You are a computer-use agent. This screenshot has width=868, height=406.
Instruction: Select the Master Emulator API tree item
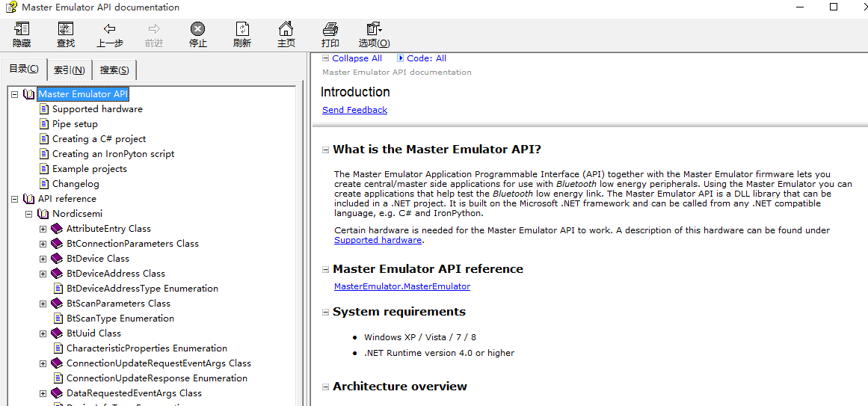83,94
